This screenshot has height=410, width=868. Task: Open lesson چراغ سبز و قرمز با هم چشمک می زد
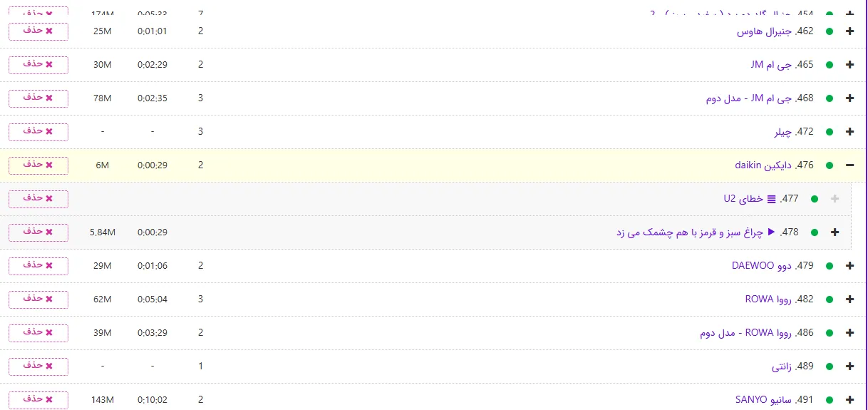pyautogui.click(x=689, y=232)
